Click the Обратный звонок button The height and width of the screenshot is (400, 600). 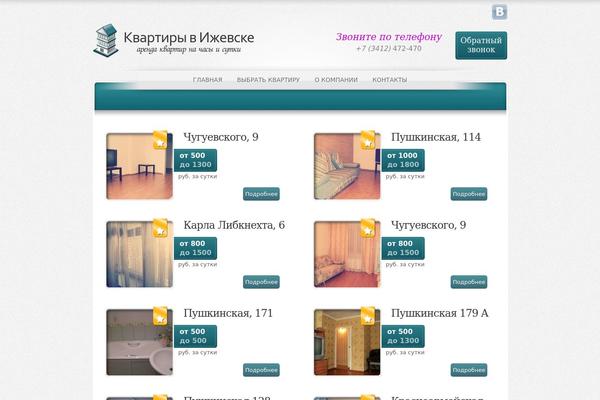[481, 45]
